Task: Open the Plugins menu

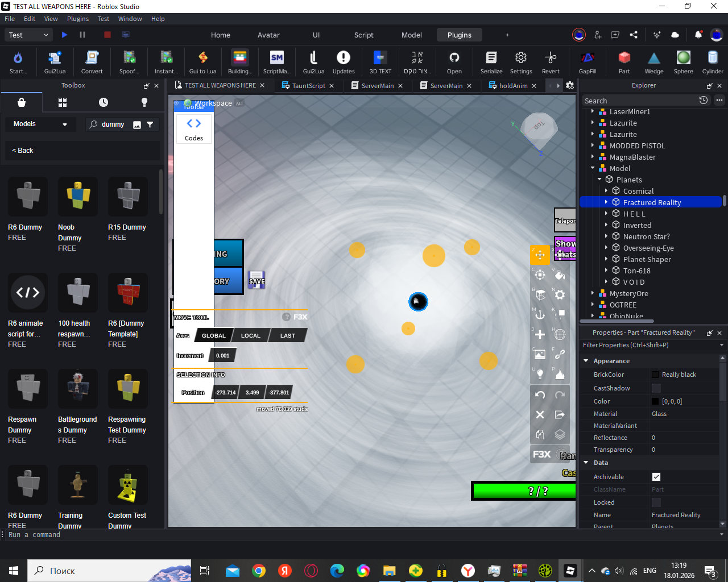Action: pyautogui.click(x=78, y=19)
